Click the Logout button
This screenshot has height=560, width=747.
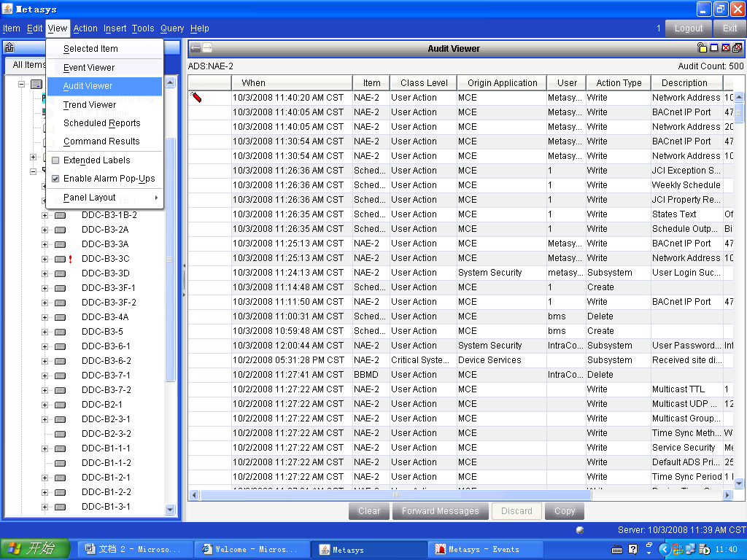pyautogui.click(x=688, y=28)
